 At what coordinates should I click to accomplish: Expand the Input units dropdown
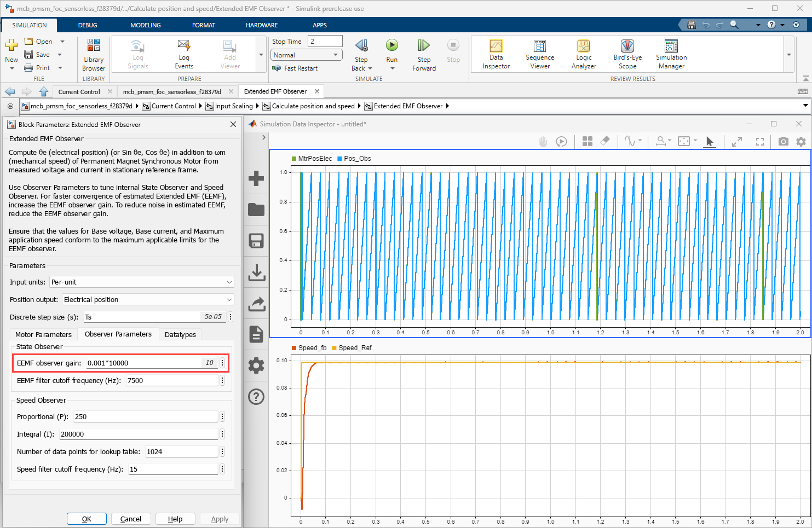[141, 282]
